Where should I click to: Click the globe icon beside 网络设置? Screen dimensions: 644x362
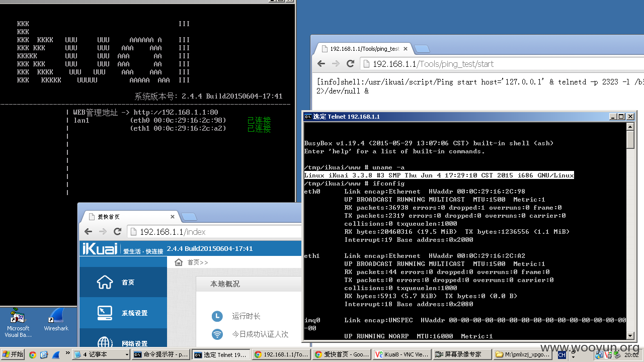pyautogui.click(x=105, y=343)
